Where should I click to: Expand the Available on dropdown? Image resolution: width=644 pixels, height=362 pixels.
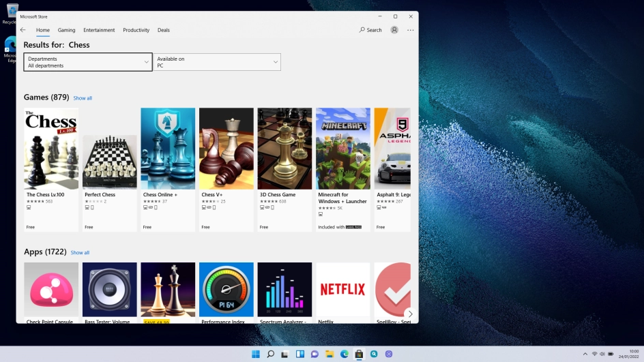point(217,62)
